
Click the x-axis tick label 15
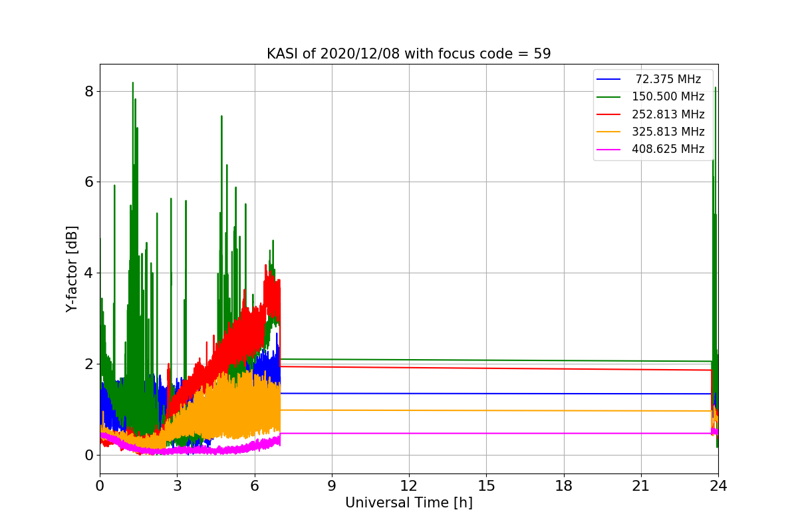point(486,485)
